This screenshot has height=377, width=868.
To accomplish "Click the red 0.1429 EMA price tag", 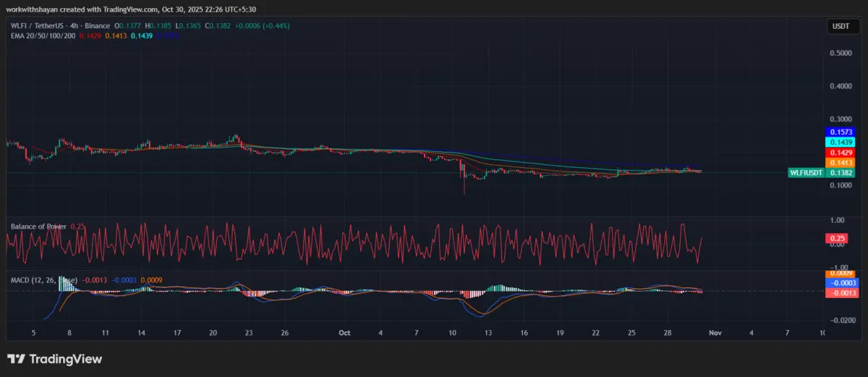I will [840, 153].
